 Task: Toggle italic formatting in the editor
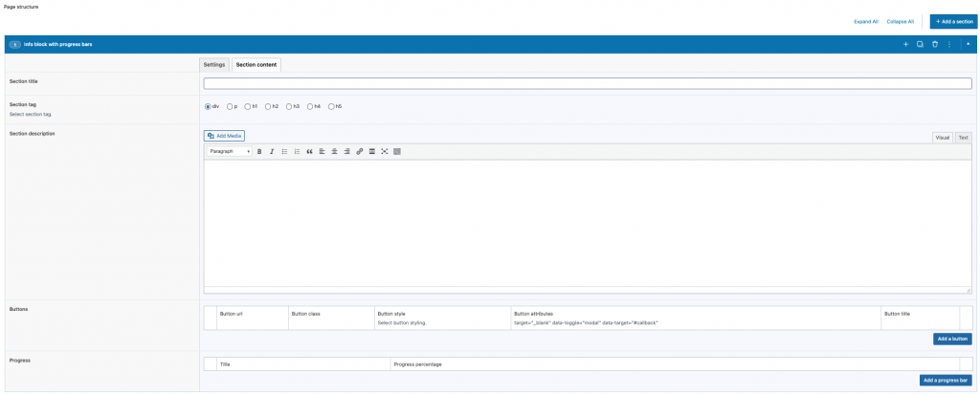click(x=272, y=151)
